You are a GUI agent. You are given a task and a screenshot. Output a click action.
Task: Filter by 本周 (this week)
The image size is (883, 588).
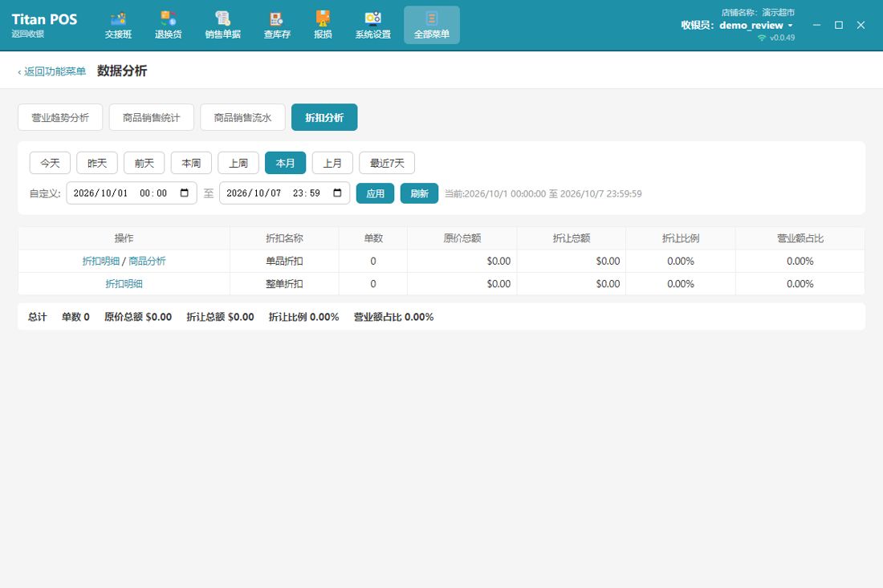(192, 163)
